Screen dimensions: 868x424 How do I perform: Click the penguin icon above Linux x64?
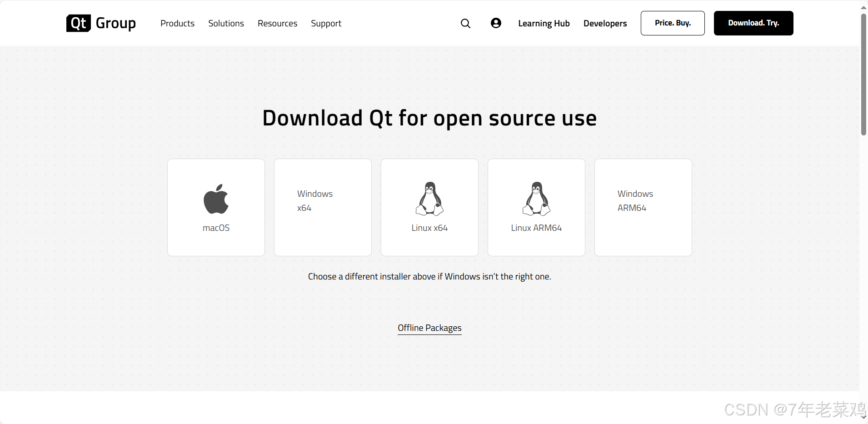pyautogui.click(x=429, y=199)
